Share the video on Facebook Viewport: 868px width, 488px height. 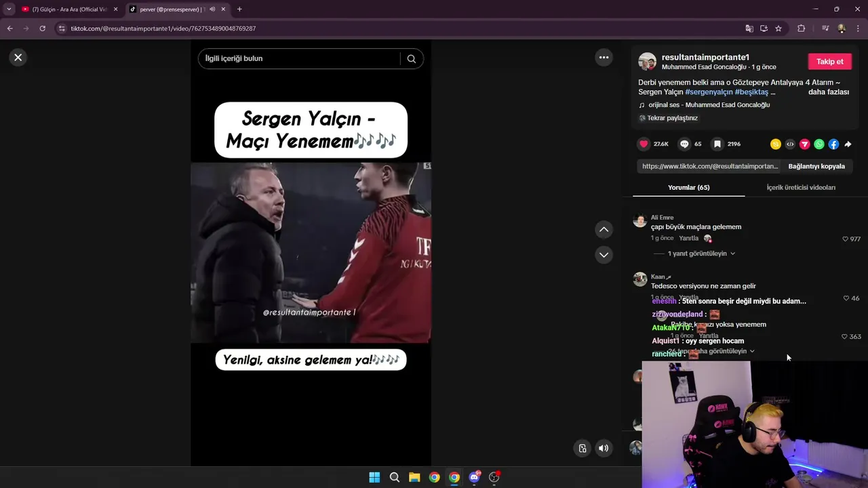pyautogui.click(x=833, y=144)
